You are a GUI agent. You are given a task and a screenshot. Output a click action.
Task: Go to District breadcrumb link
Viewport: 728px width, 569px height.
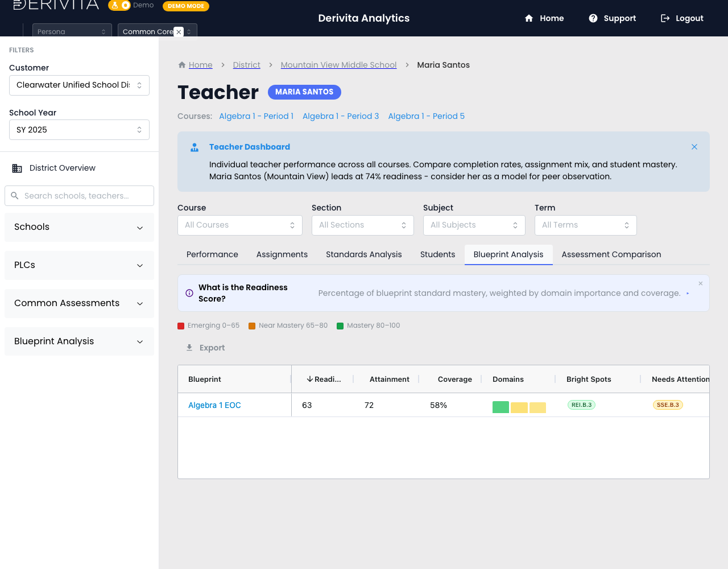[x=247, y=65]
